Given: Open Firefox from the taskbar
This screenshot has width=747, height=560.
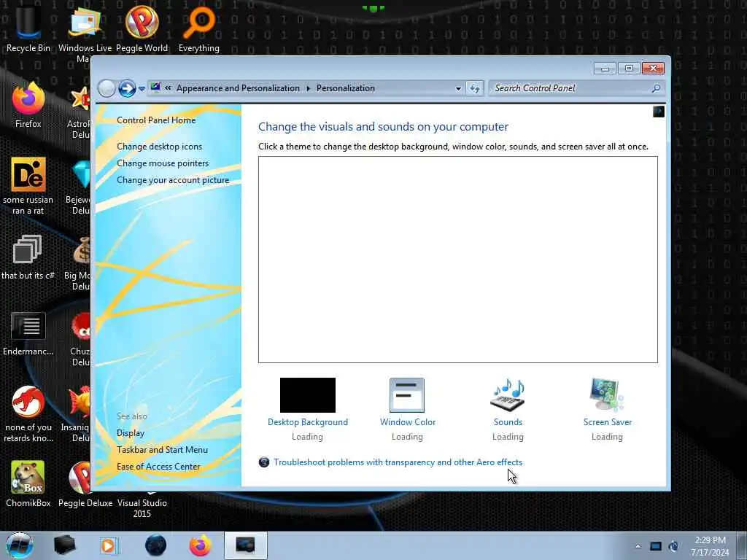Looking at the screenshot, I should (201, 545).
